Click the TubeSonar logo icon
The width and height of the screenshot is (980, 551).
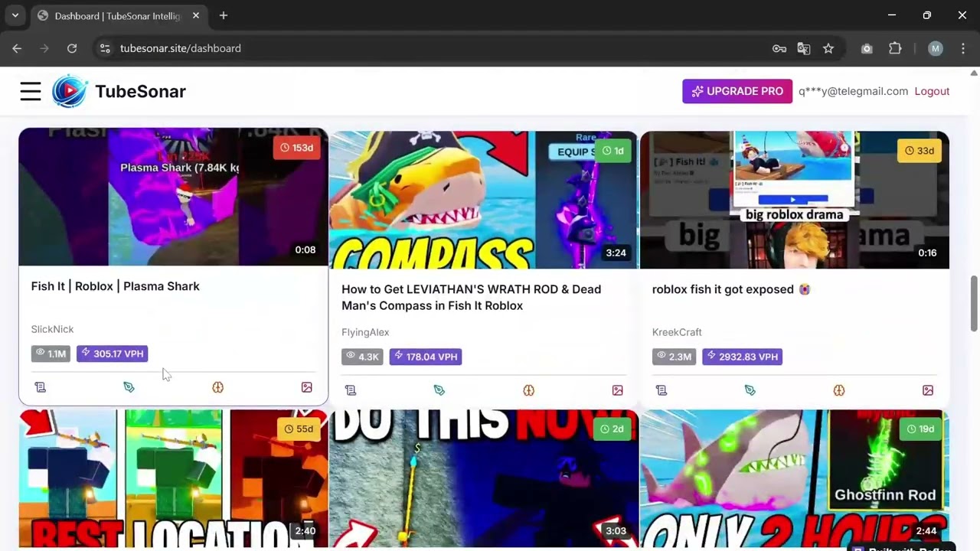[70, 91]
